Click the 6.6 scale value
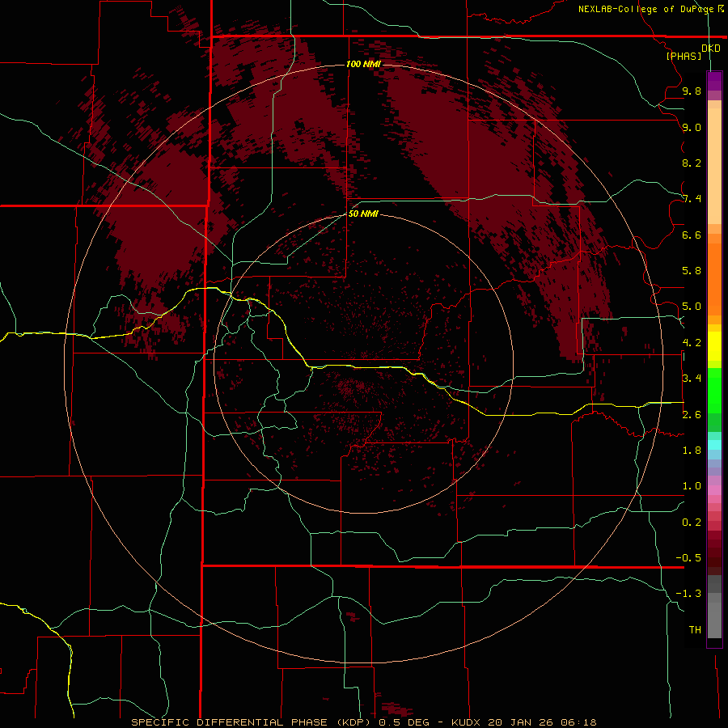This screenshot has width=728, height=728. click(692, 235)
